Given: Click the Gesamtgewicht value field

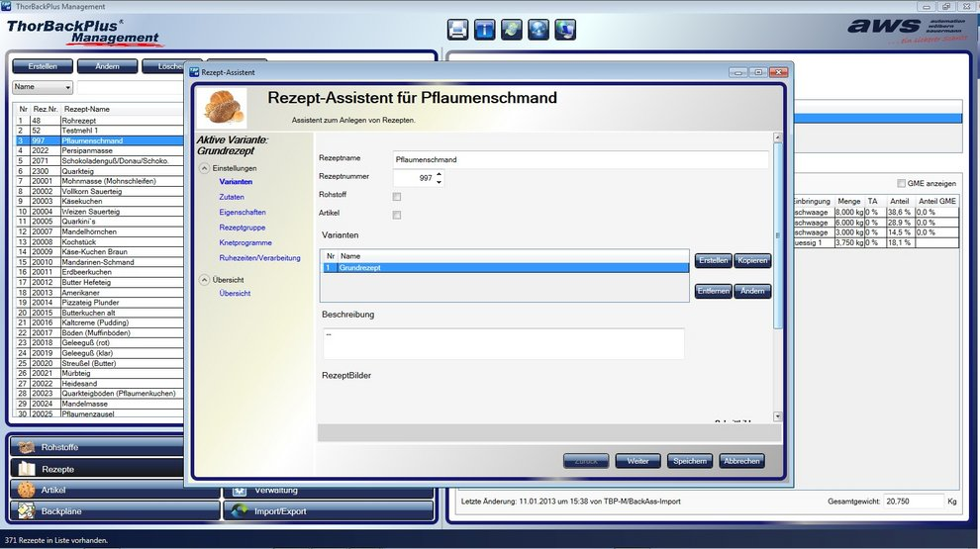Looking at the screenshot, I should pyautogui.click(x=913, y=502).
